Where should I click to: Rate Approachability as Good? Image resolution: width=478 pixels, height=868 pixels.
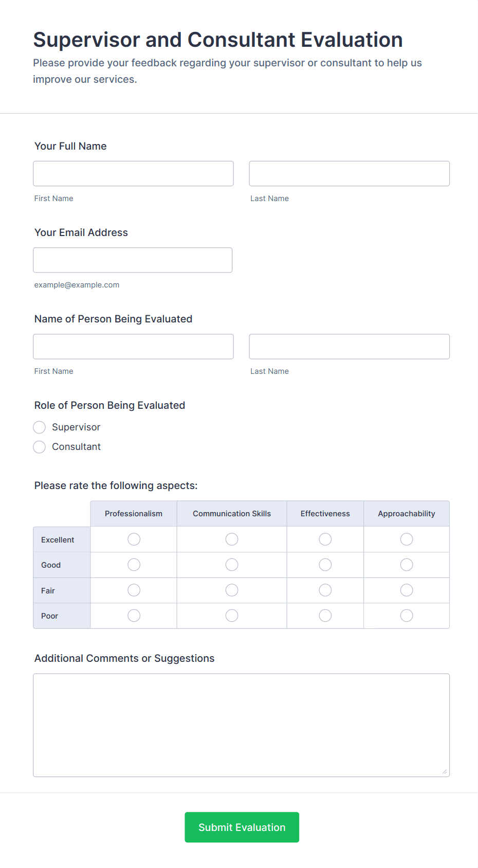406,564
